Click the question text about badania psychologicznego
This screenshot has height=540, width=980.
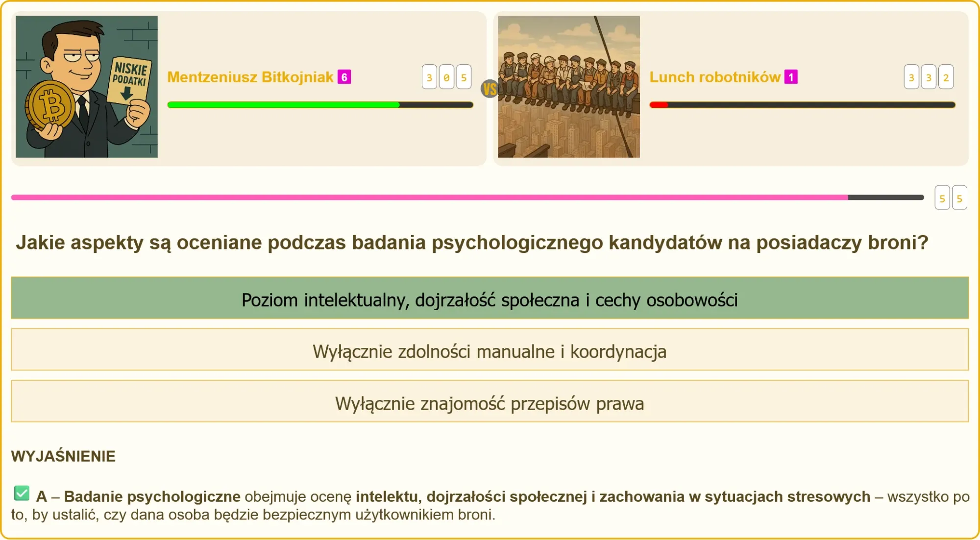pyautogui.click(x=472, y=243)
